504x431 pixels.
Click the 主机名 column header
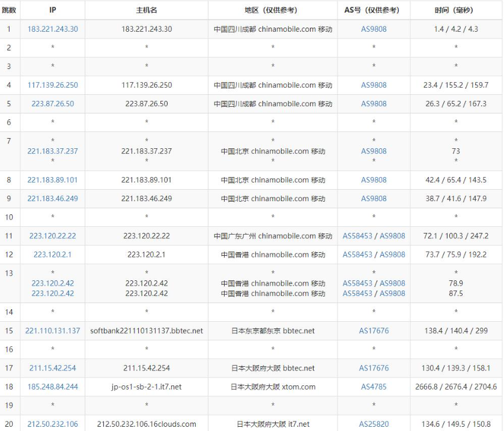[147, 10]
